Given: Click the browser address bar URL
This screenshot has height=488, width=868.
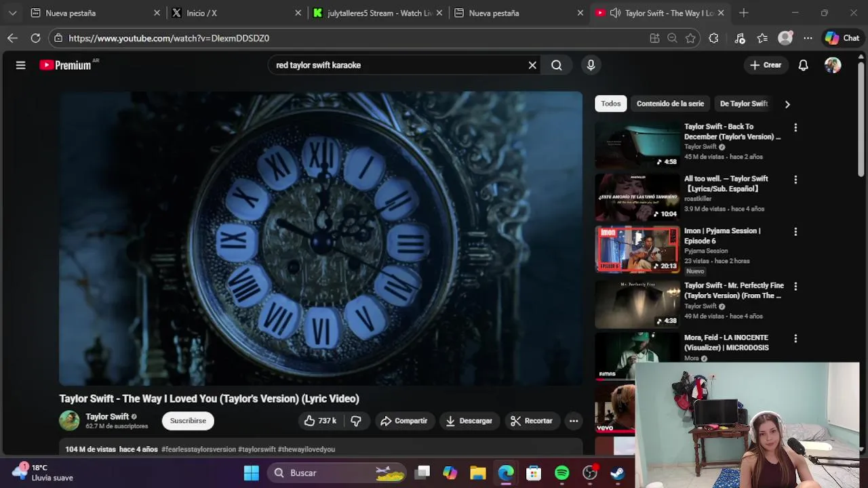Looking at the screenshot, I should tap(169, 38).
